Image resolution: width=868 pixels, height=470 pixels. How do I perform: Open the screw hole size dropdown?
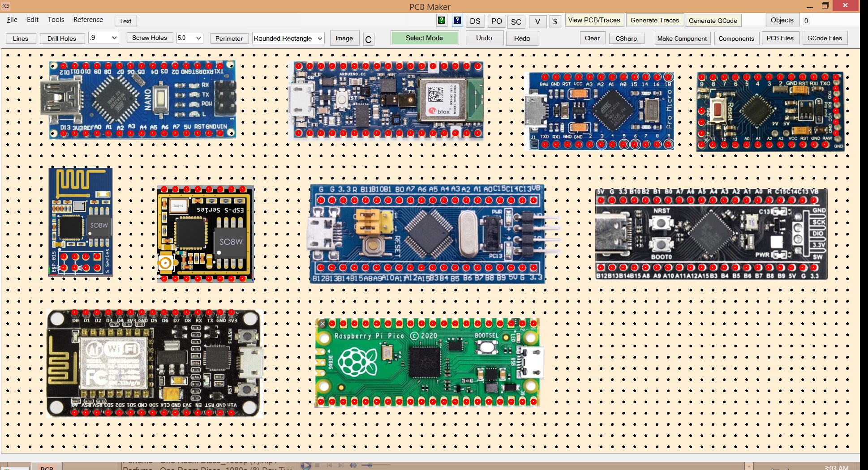tap(198, 38)
